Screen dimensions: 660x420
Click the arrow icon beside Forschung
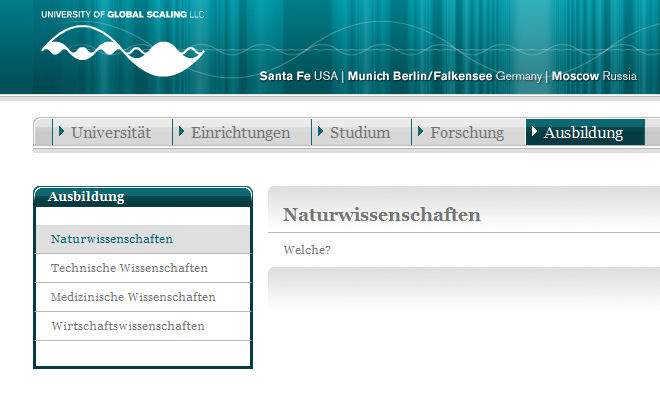[x=420, y=131]
